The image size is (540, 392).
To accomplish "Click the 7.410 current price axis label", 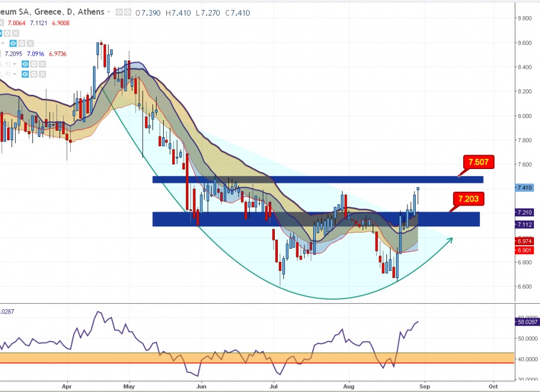I will (524, 188).
